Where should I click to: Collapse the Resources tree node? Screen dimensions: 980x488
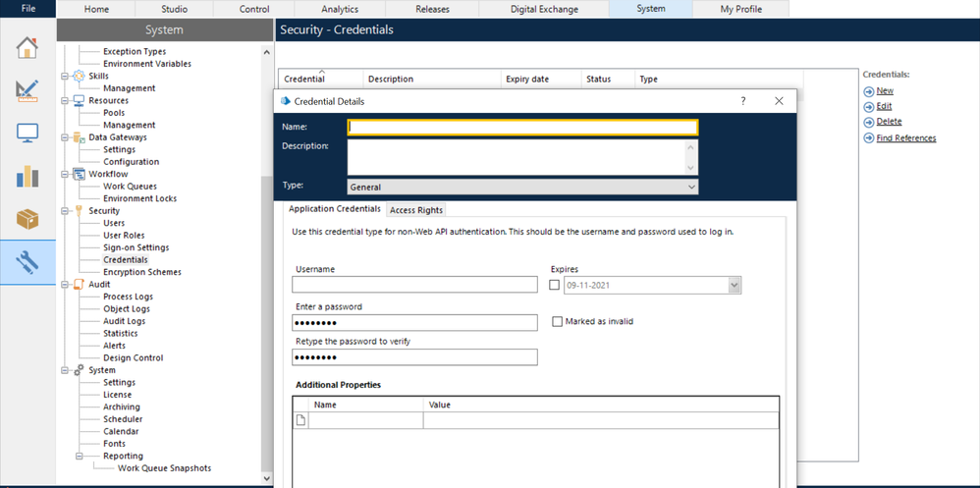[x=65, y=100]
